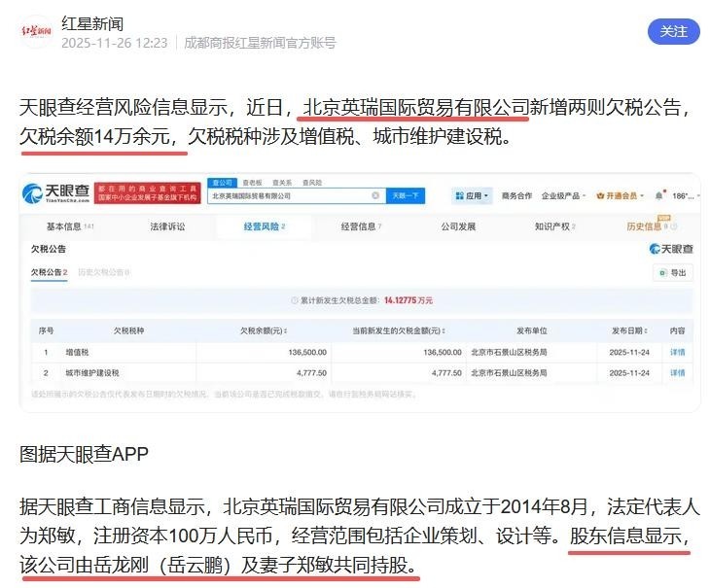Select the 法律诉讼 tab

pos(167,226)
